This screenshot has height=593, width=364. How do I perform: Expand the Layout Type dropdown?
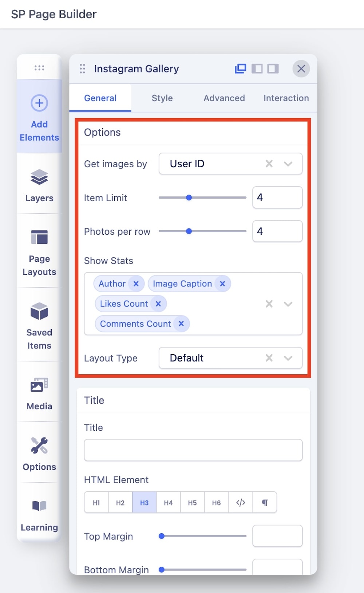(x=288, y=358)
